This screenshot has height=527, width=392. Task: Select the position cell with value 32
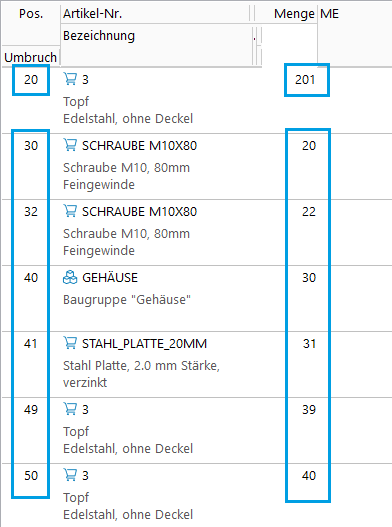click(x=31, y=212)
